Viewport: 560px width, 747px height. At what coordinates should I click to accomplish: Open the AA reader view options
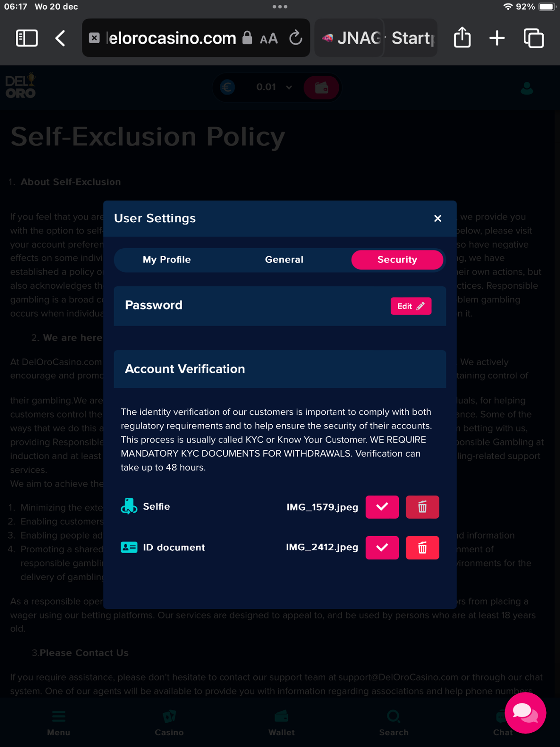pos(269,38)
